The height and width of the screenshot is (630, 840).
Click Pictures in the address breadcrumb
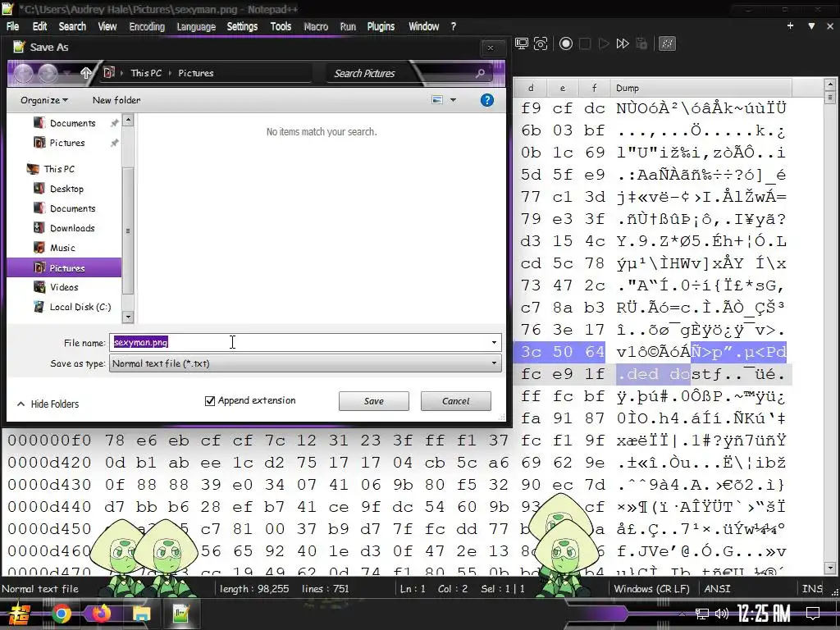click(x=195, y=73)
